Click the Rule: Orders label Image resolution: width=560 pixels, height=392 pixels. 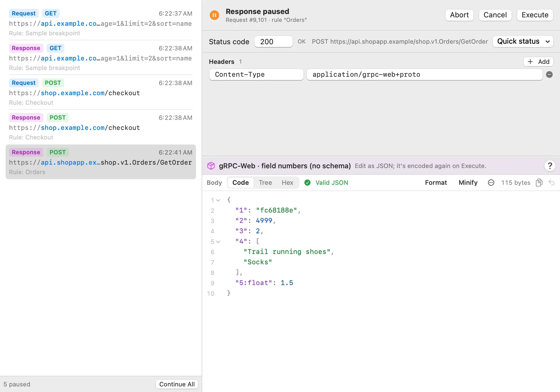point(27,172)
